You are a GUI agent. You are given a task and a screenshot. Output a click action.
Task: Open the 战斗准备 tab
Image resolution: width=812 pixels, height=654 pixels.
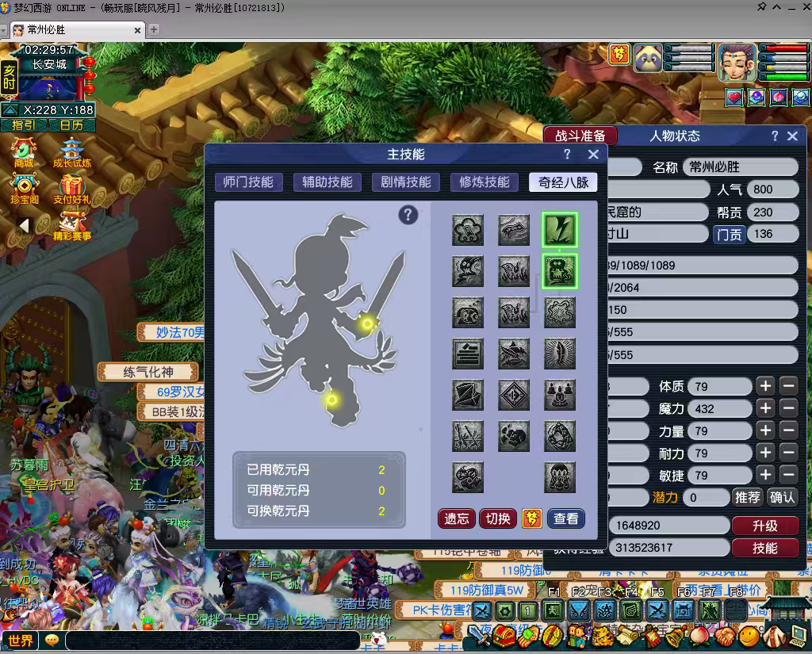pos(580,136)
